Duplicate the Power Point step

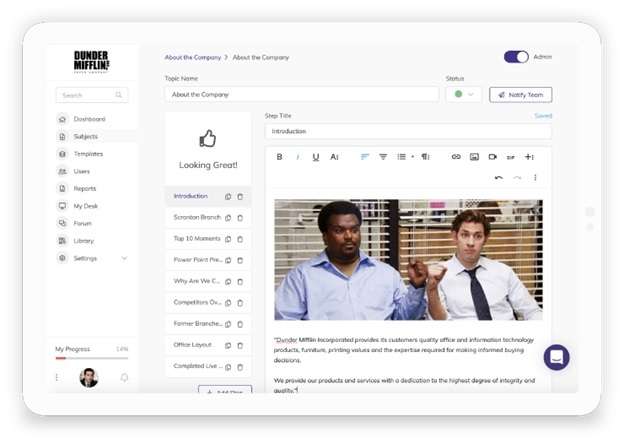228,260
